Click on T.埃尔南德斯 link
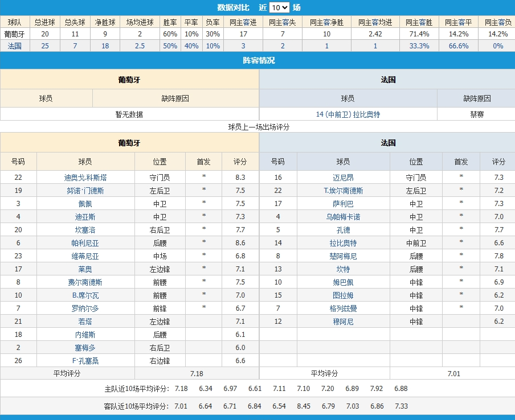Screen dimensions: 515x420 (x=343, y=191)
